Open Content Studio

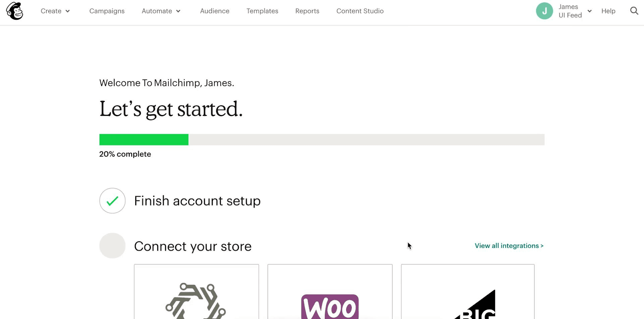[x=360, y=11]
